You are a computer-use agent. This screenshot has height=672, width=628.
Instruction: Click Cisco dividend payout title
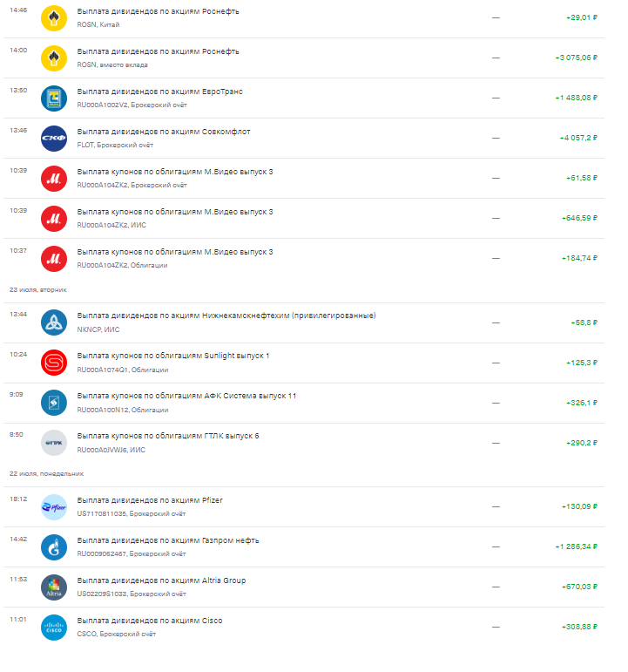[x=150, y=621]
